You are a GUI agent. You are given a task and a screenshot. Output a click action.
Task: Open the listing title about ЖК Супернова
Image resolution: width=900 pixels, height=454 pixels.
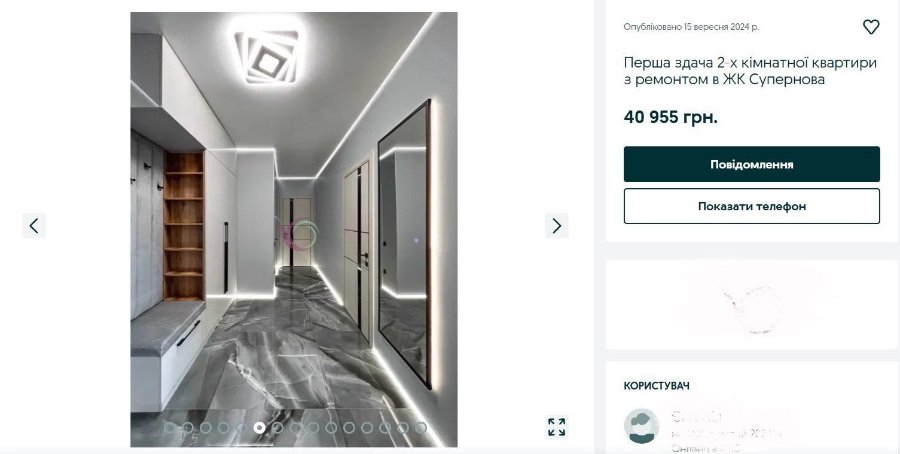(x=750, y=71)
